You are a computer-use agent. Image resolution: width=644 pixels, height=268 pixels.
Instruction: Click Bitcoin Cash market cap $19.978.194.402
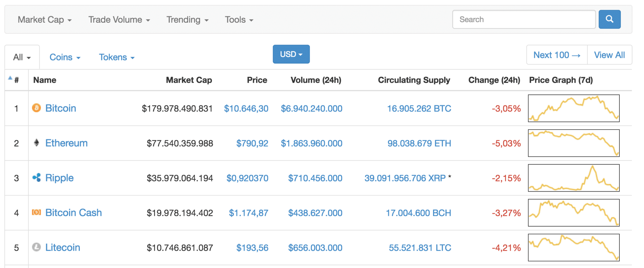tap(180, 213)
